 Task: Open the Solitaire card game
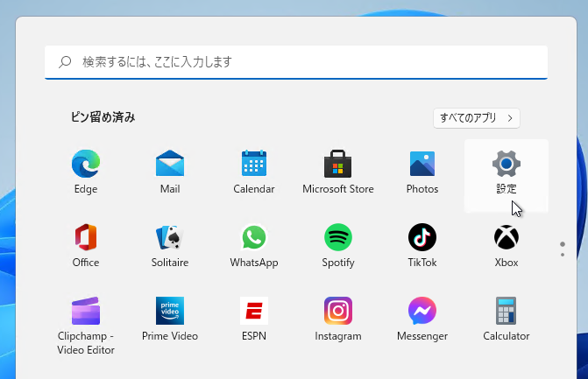[x=170, y=245]
